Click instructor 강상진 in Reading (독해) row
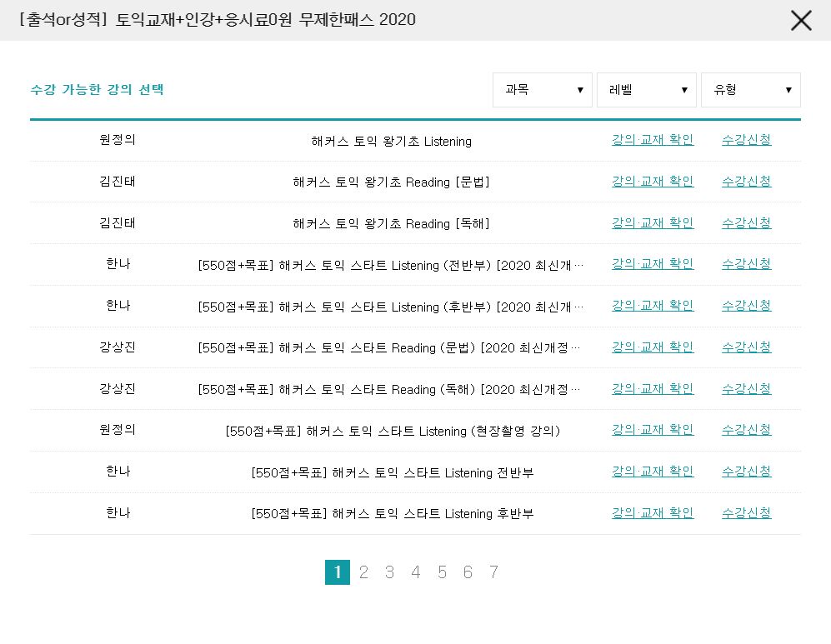 (x=118, y=389)
